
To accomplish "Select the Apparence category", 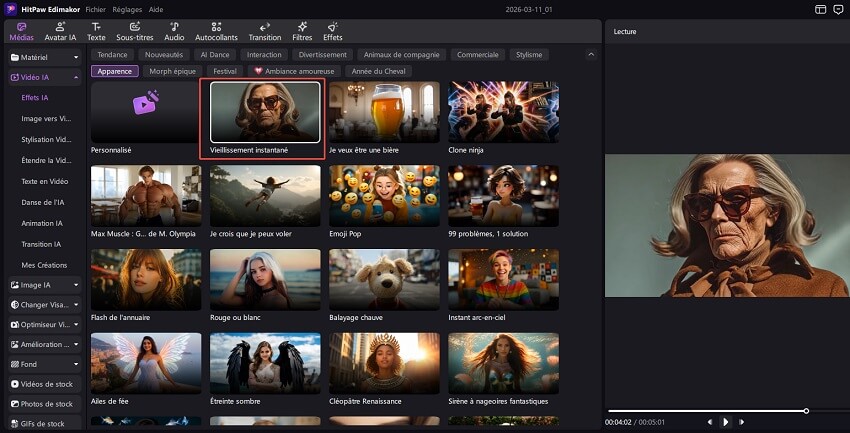I will click(115, 71).
